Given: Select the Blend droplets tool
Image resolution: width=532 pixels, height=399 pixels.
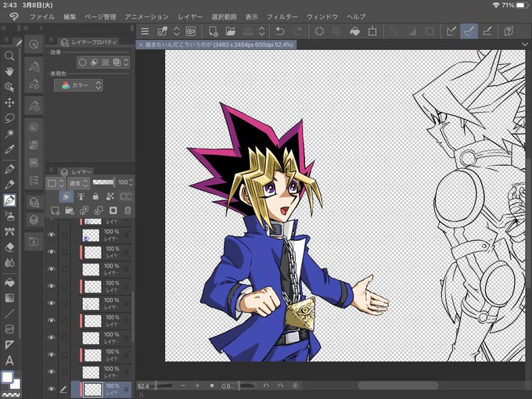Looking at the screenshot, I should click(9, 263).
